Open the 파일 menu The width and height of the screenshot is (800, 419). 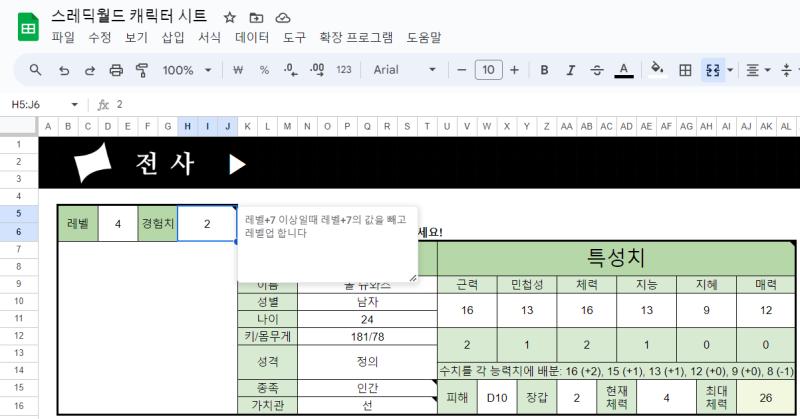point(63,37)
